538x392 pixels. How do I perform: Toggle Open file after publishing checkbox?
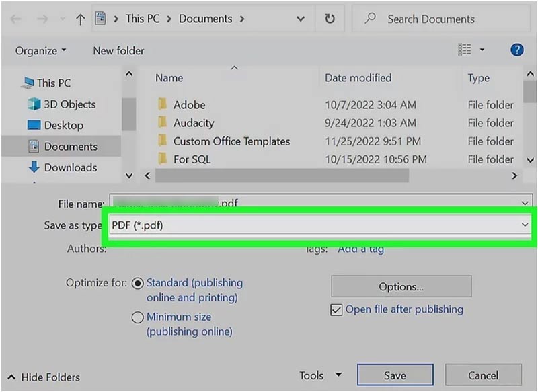click(x=337, y=310)
